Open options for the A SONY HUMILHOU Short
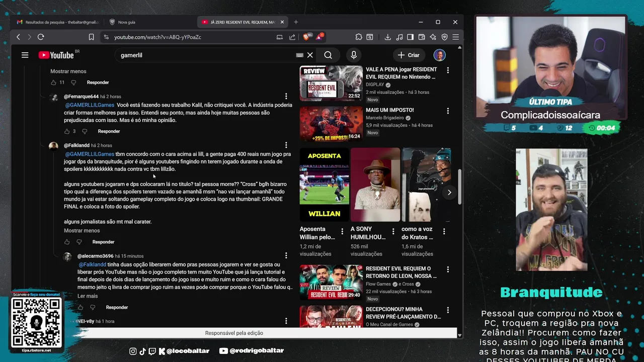This screenshot has height=362, width=644. pos(393,231)
